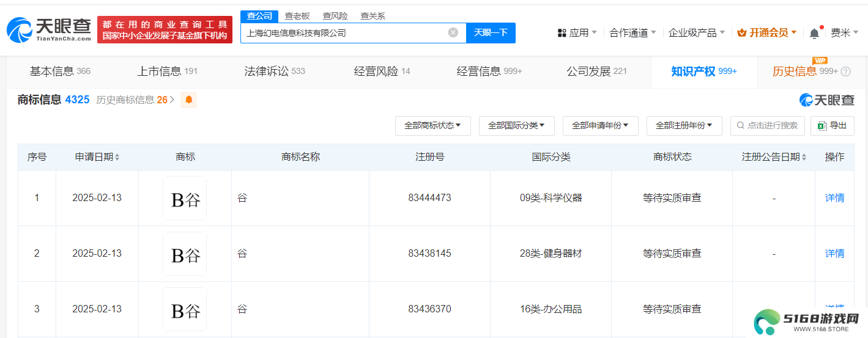This screenshot has height=338, width=868.
Task: Click the 09类-科学仪器 cell
Action: pos(551,198)
